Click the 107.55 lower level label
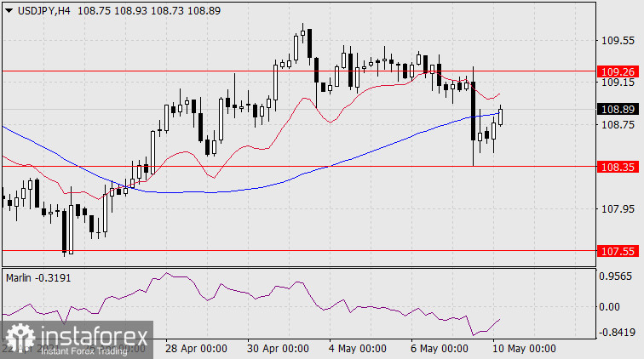The height and width of the screenshot is (359, 644). pos(617,251)
